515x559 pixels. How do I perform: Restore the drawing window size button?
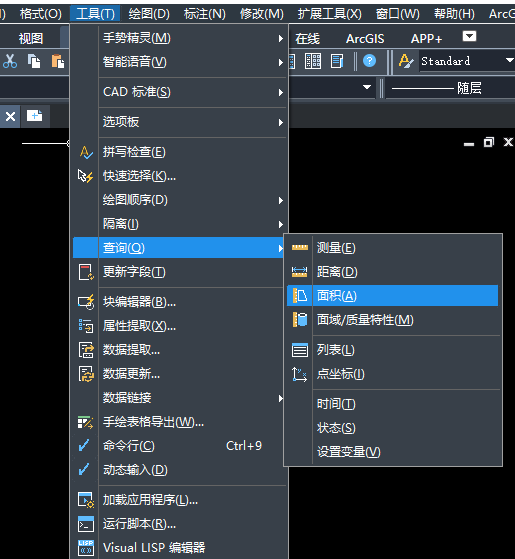point(489,142)
